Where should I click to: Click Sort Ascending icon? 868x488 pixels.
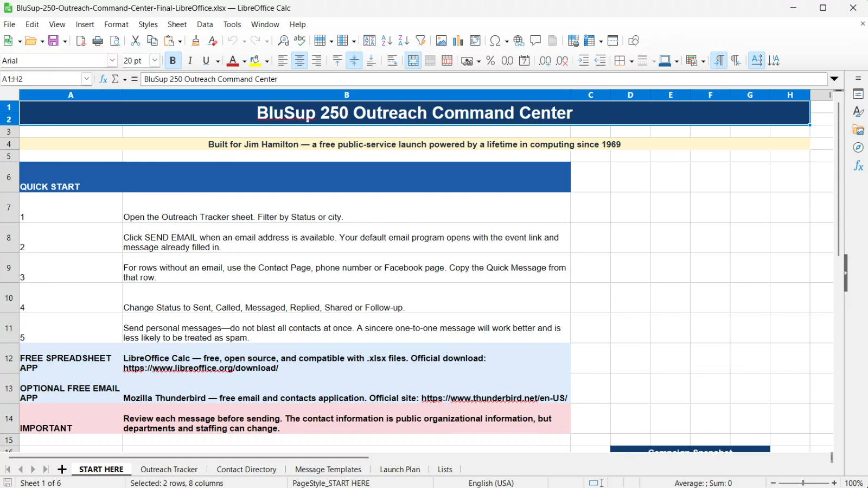[387, 41]
